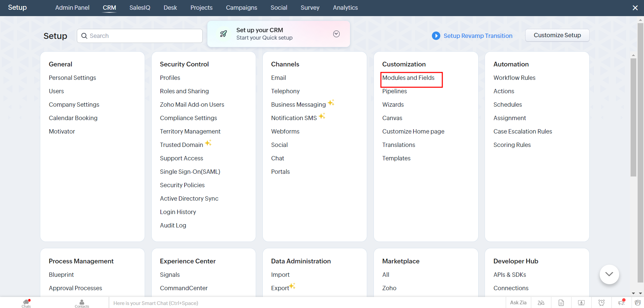Open the Desk tab
Viewport: 644px width, 308px height.
tap(170, 7)
